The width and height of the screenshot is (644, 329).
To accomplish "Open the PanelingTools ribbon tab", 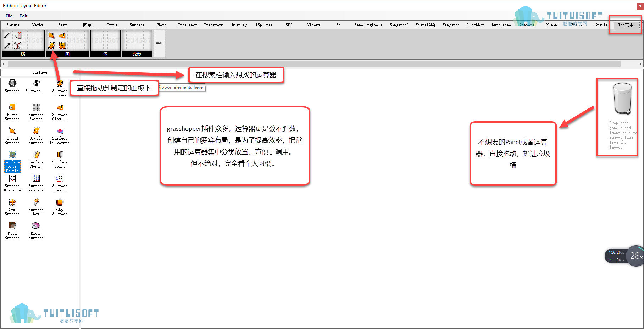I will click(x=368, y=25).
